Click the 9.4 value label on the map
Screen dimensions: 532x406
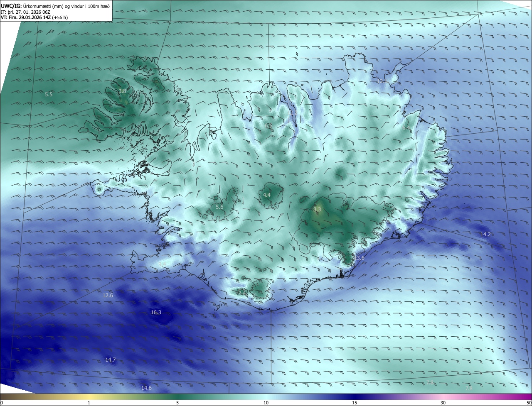point(162,264)
